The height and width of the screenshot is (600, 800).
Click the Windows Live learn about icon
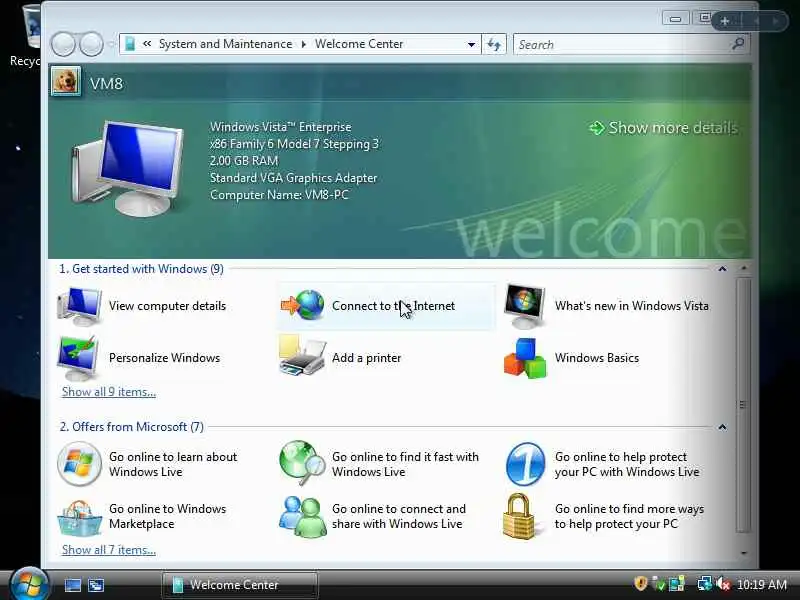click(x=79, y=464)
